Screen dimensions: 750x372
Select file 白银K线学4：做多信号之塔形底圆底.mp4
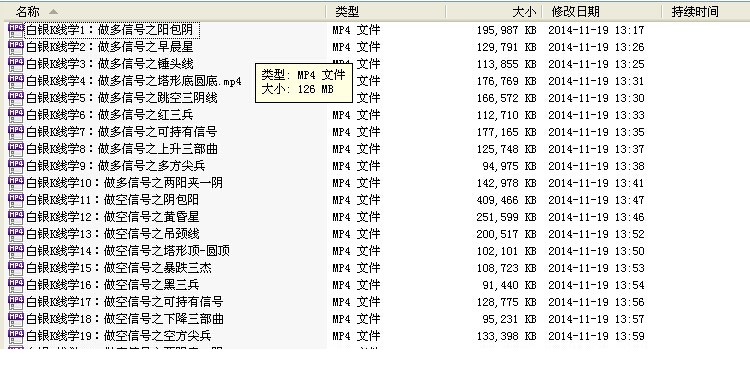click(x=133, y=81)
